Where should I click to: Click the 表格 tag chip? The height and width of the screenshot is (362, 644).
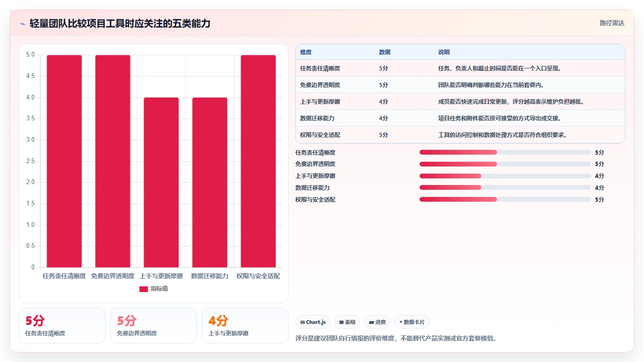[347, 322]
